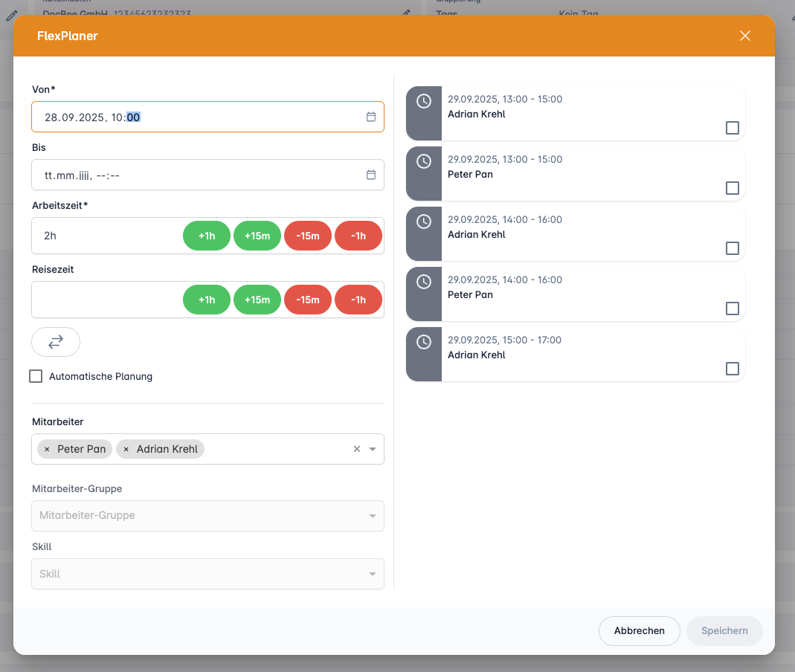Add +1h to Arbeitszeit
The width and height of the screenshot is (795, 672).
(207, 236)
